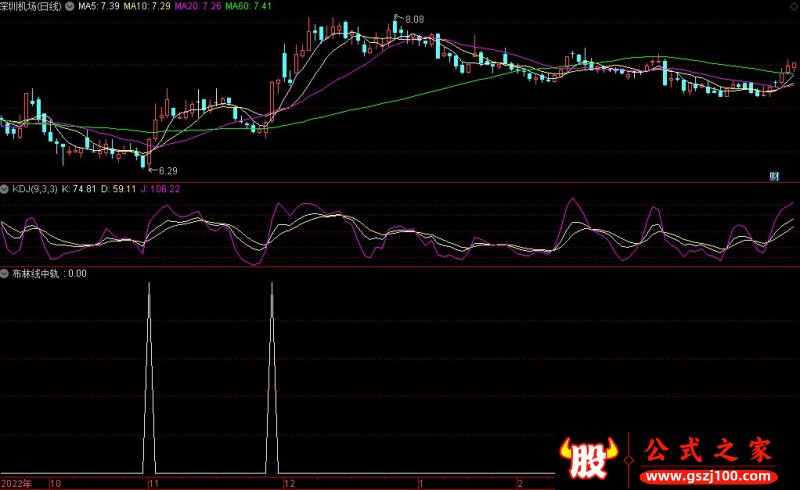This screenshot has width=800, height=490.
Task: Open the main chart indicator dropdown arrow
Action: pos(69,7)
